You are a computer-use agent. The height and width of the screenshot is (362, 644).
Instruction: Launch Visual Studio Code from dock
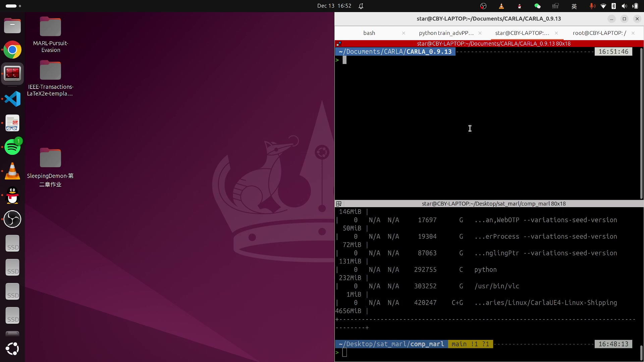point(12,99)
